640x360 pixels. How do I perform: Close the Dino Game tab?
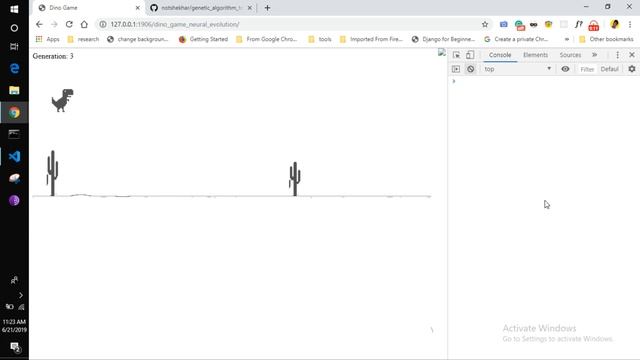click(138, 8)
